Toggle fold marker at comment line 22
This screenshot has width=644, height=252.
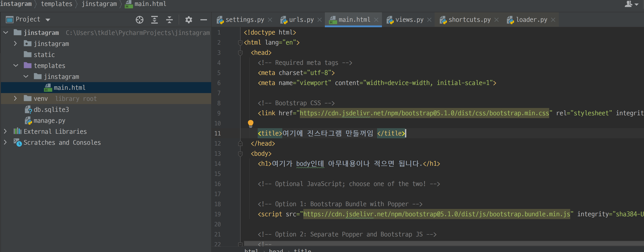pyautogui.click(x=240, y=244)
